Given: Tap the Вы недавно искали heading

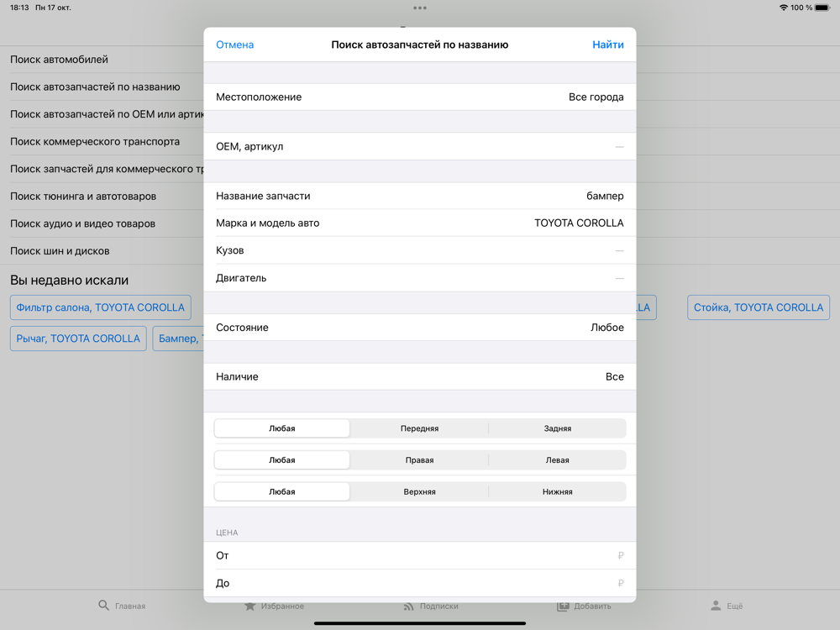Looking at the screenshot, I should tap(69, 281).
